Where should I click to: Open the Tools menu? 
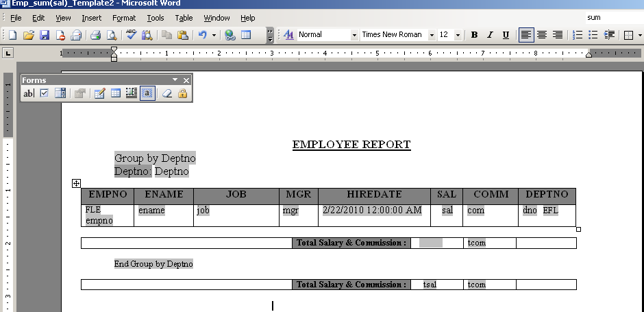[x=156, y=18]
